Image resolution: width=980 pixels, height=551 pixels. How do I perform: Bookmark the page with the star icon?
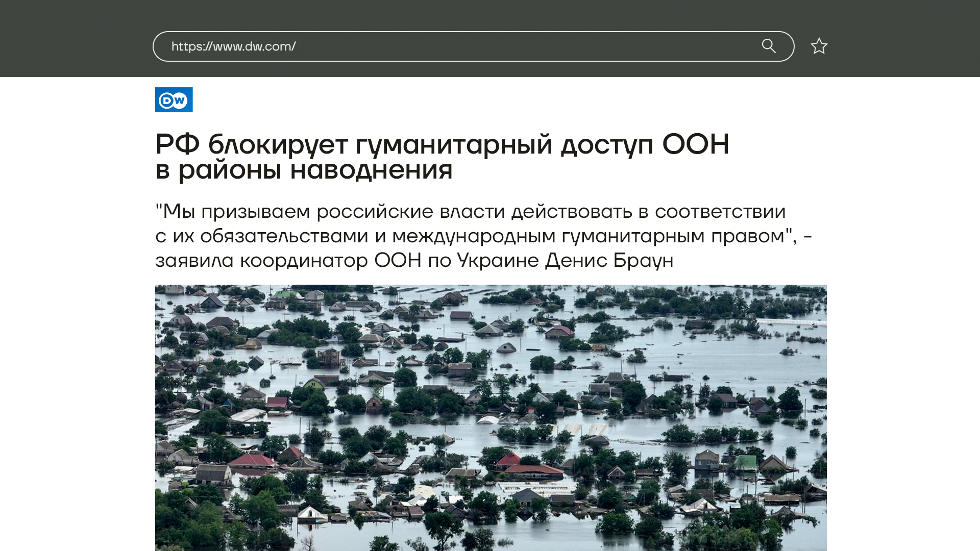point(819,46)
